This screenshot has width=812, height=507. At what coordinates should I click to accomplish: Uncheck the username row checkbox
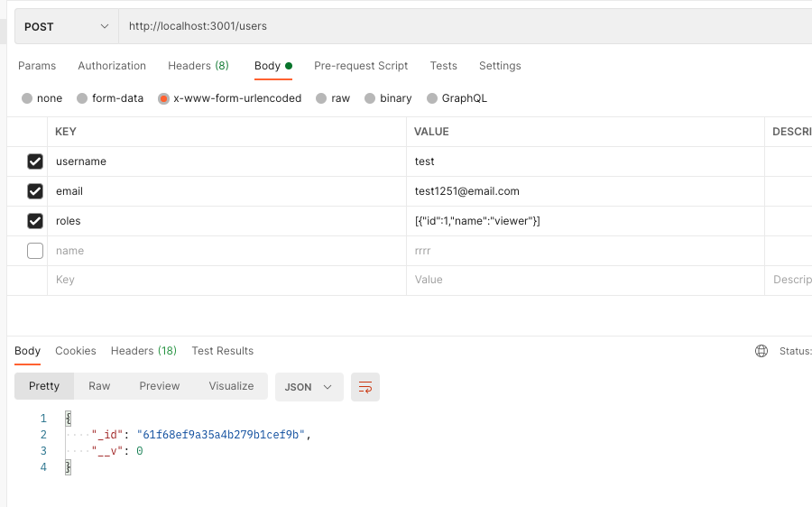pos(34,161)
